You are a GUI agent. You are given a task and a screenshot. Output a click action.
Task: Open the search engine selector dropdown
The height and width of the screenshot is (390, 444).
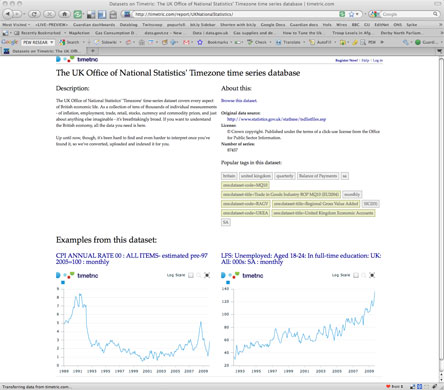[x=375, y=14]
